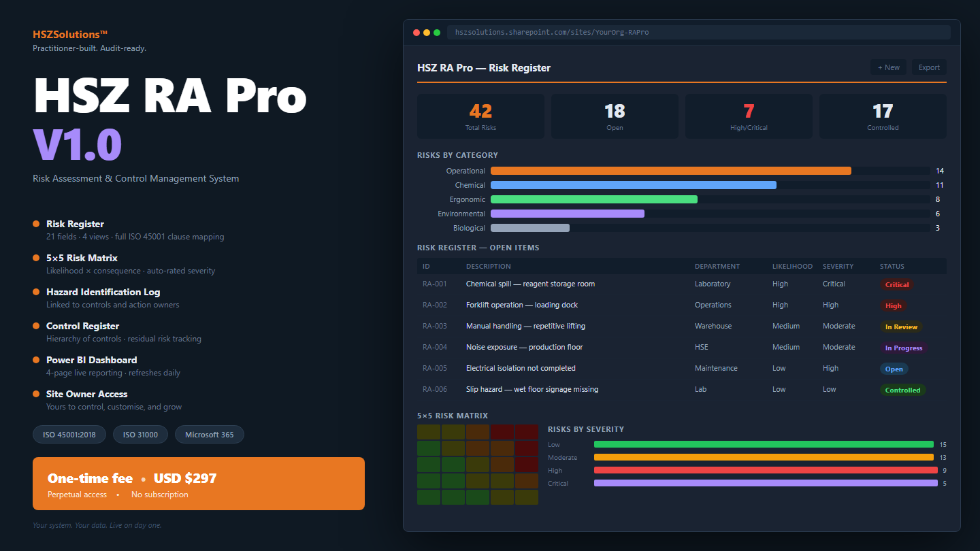Click the green maximize dot in browser mockup

(437, 32)
